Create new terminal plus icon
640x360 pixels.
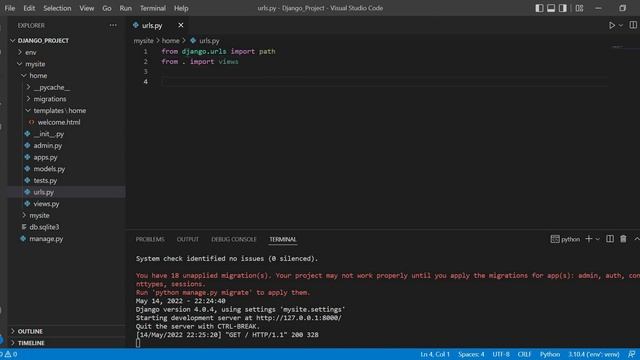(589, 239)
